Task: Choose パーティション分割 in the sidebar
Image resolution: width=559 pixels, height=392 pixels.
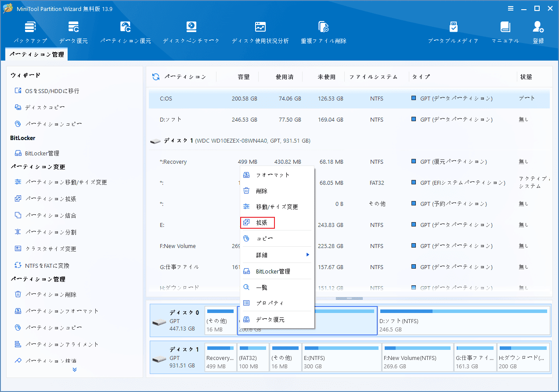Action: pyautogui.click(x=45, y=232)
